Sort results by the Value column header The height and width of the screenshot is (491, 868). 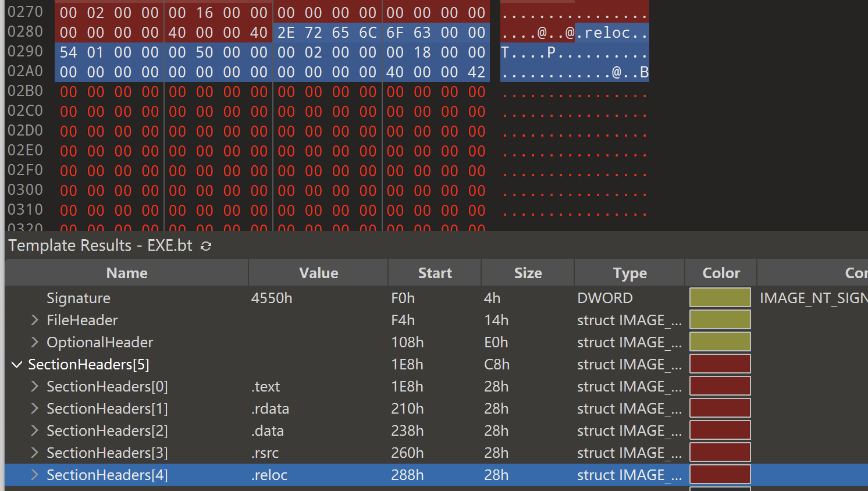point(318,273)
